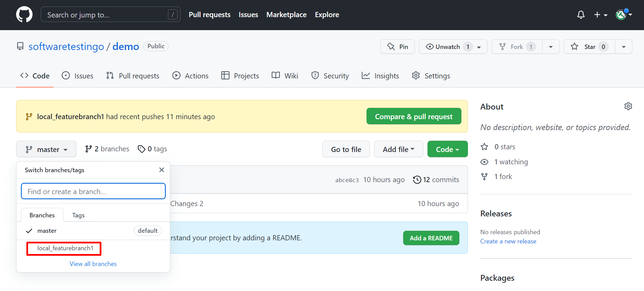
Task: Switch to the repository Issues tab
Action: 77,76
